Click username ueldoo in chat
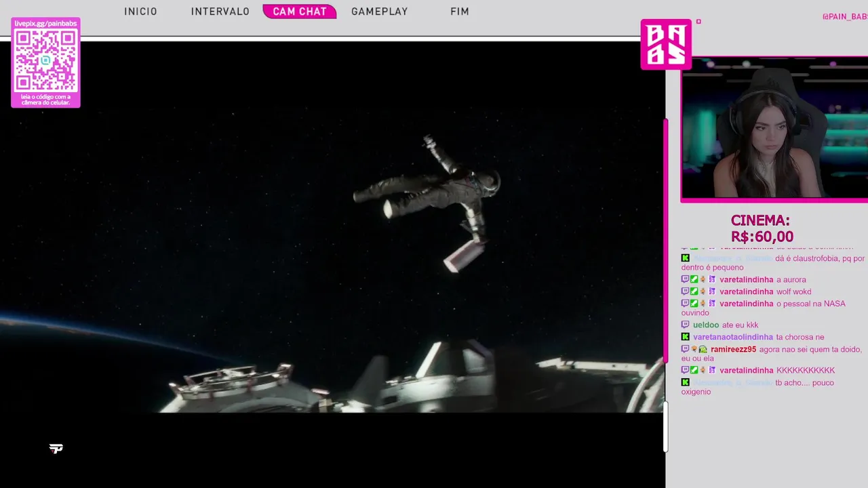Image resolution: width=868 pixels, height=488 pixels. [x=706, y=325]
